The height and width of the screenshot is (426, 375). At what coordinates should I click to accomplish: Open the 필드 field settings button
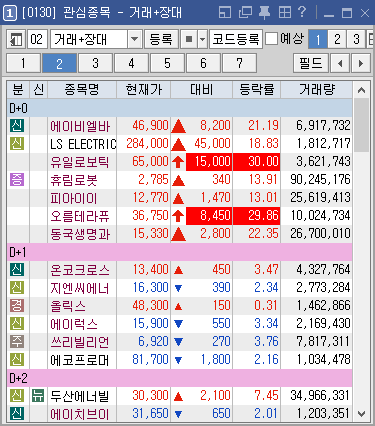point(311,63)
